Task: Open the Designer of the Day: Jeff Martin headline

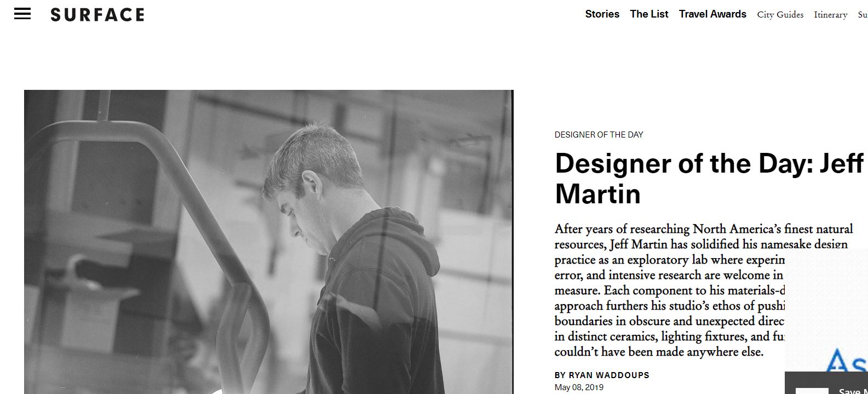Action: click(x=709, y=179)
